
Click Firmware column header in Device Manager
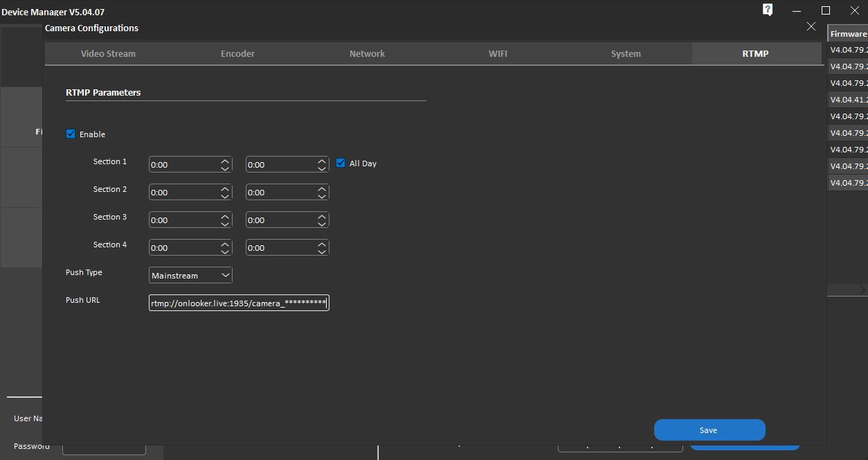pyautogui.click(x=848, y=33)
